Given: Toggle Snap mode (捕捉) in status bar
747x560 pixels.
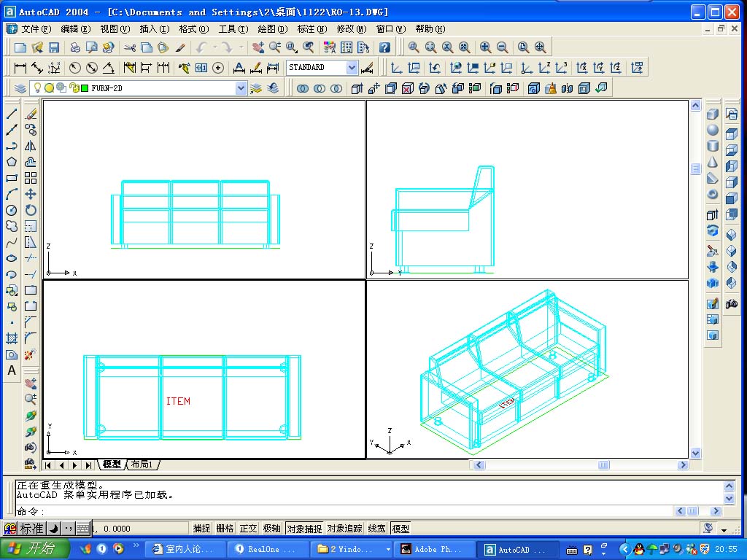Looking at the screenshot, I should tap(201, 529).
